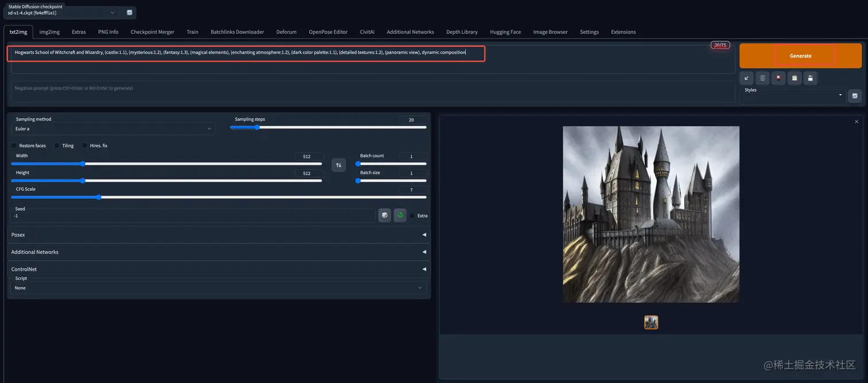This screenshot has width=868, height=383.
Task: Adjust the Batch size slider
Action: click(392, 180)
